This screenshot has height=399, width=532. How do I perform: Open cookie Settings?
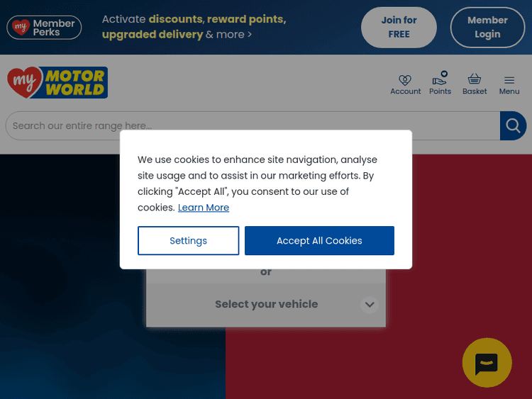(x=188, y=241)
